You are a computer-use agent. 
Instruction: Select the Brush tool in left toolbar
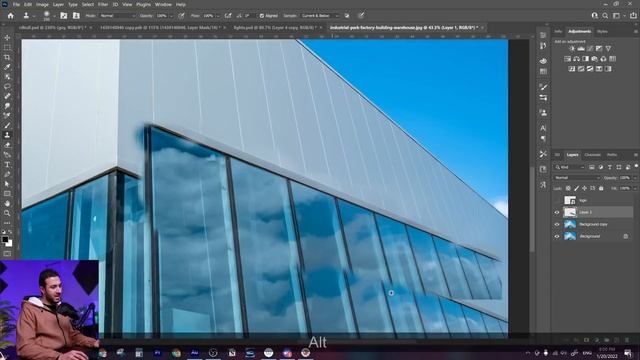[7, 125]
